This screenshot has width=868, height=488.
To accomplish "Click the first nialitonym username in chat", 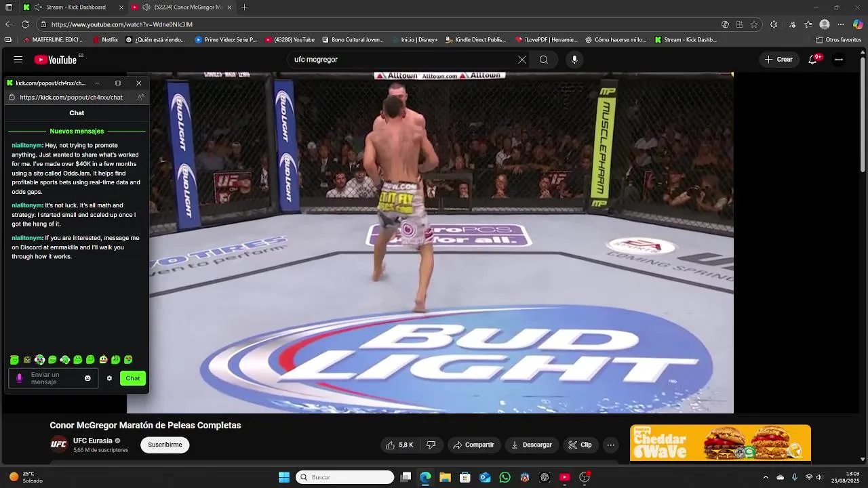I will (27, 145).
